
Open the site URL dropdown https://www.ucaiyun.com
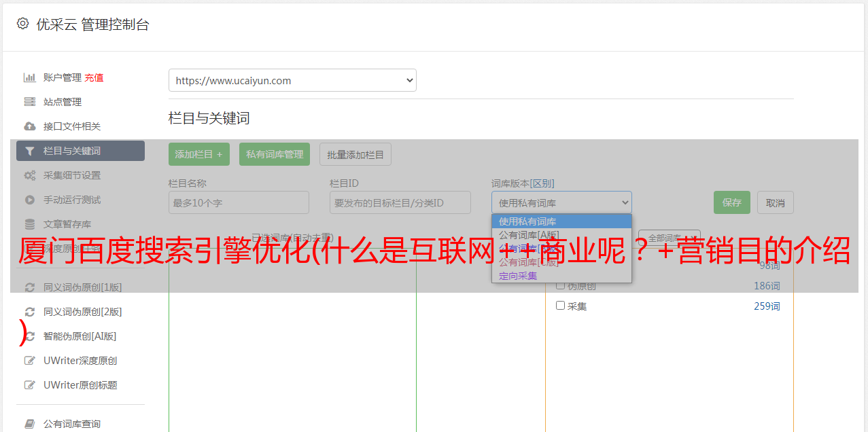tap(292, 80)
